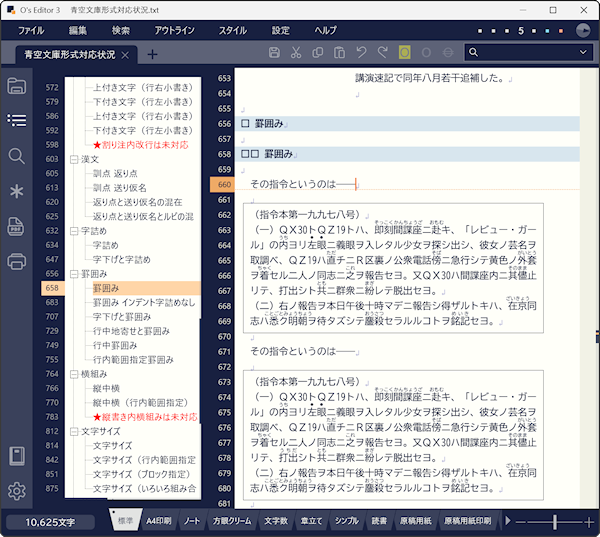Click the undo arrow in toolbar

[x=361, y=52]
